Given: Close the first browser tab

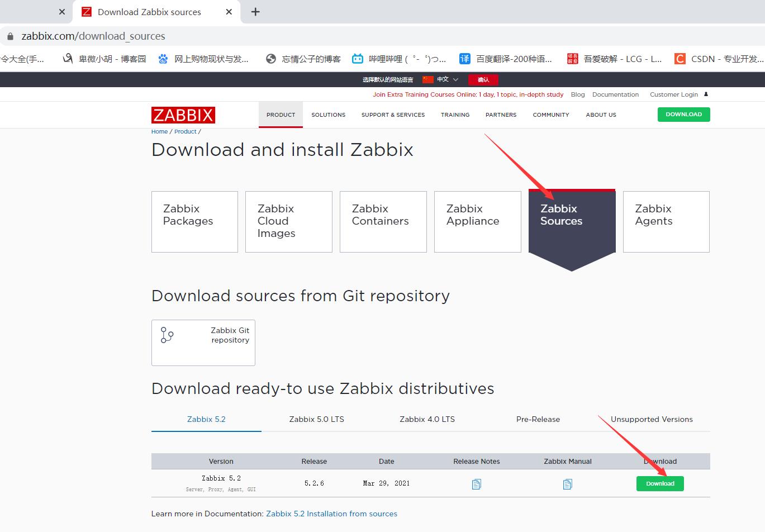Looking at the screenshot, I should [x=62, y=12].
